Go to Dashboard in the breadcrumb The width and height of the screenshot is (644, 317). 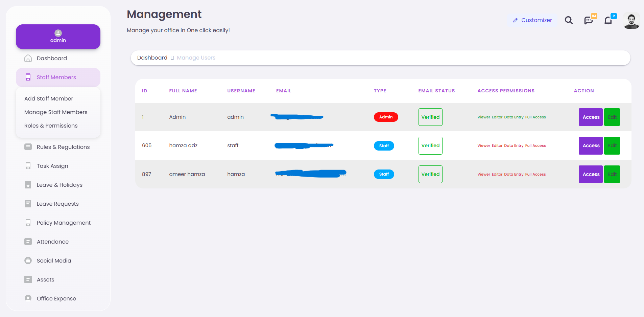click(152, 58)
